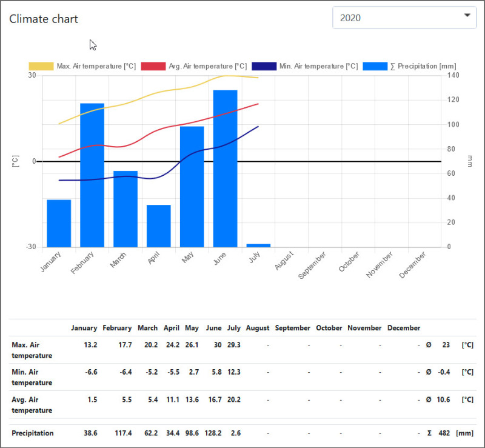Click the February precipitation bar

(x=92, y=175)
